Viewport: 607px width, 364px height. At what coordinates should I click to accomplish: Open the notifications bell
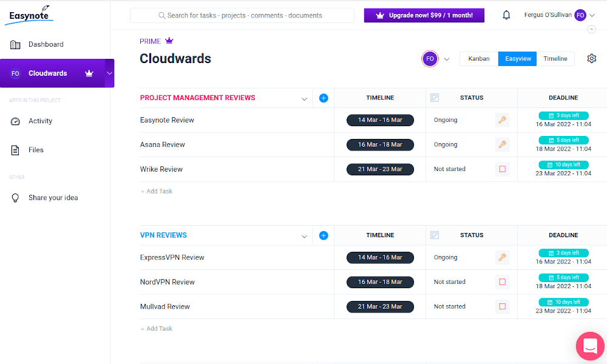point(506,15)
